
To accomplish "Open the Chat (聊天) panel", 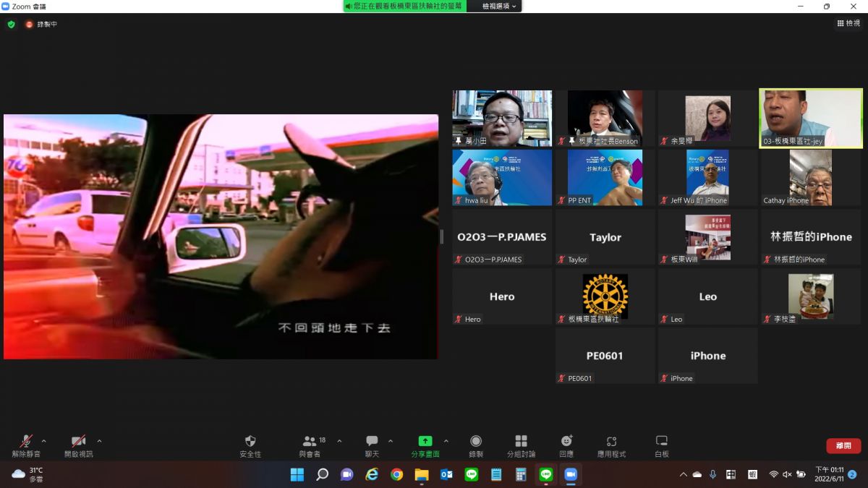I will click(x=372, y=446).
